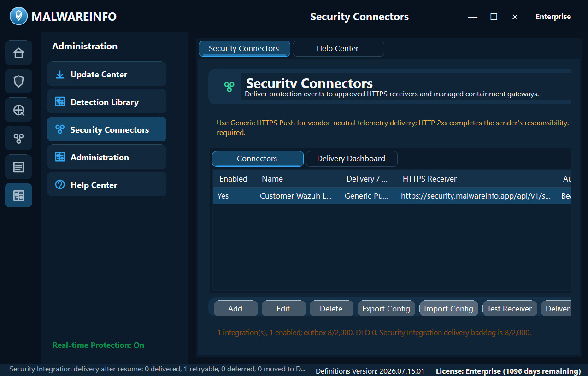This screenshot has width=588, height=376.
Task: Click the Administration menu item icon
Action: (x=60, y=157)
